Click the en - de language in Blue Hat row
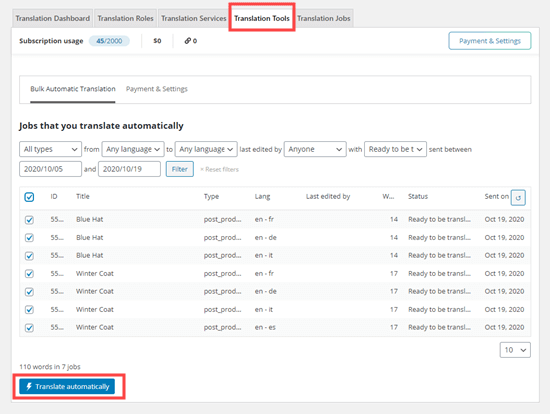The height and width of the screenshot is (414, 550). 266,238
